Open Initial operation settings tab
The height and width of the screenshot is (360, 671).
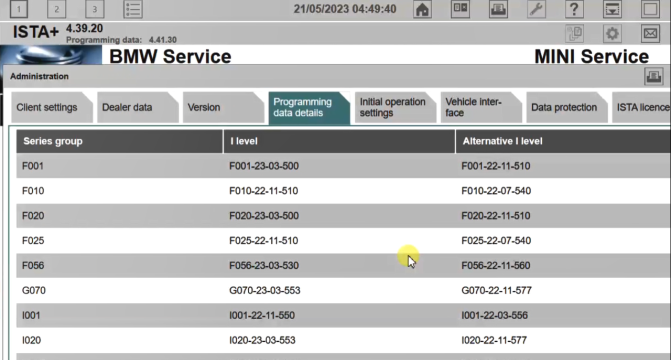395,107
